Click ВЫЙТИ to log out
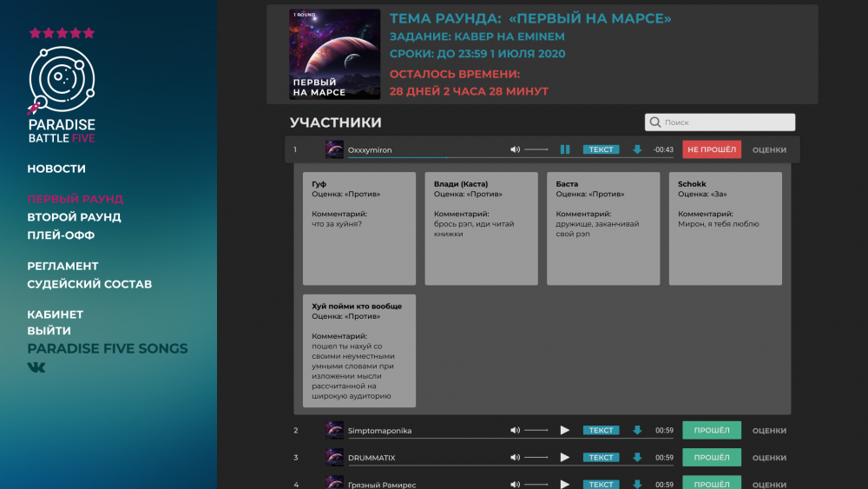This screenshot has height=489, width=868. pos(49,331)
